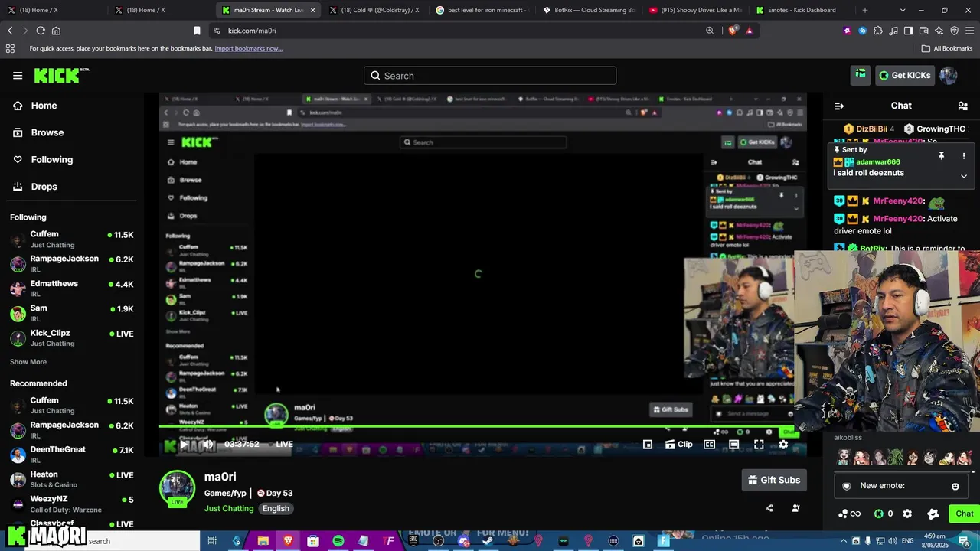Open the extensions puzzle icon
The height and width of the screenshot is (551, 980).
click(877, 31)
